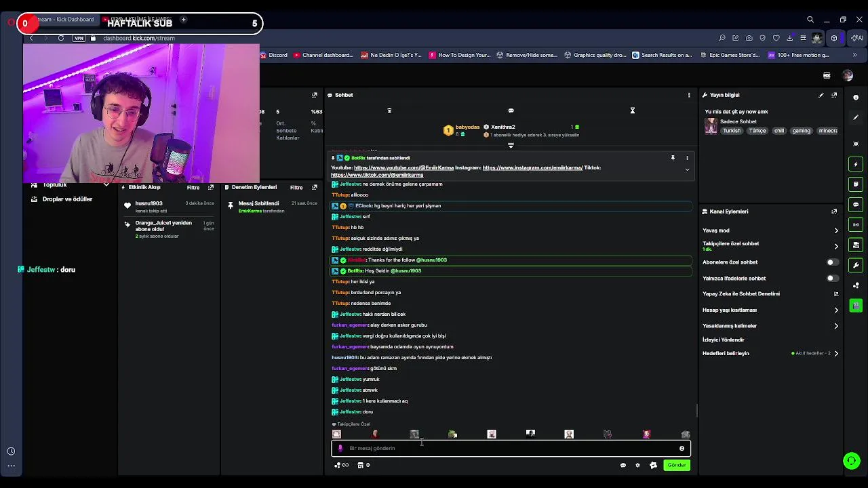Click the browser snapshot camera icon

point(749,38)
